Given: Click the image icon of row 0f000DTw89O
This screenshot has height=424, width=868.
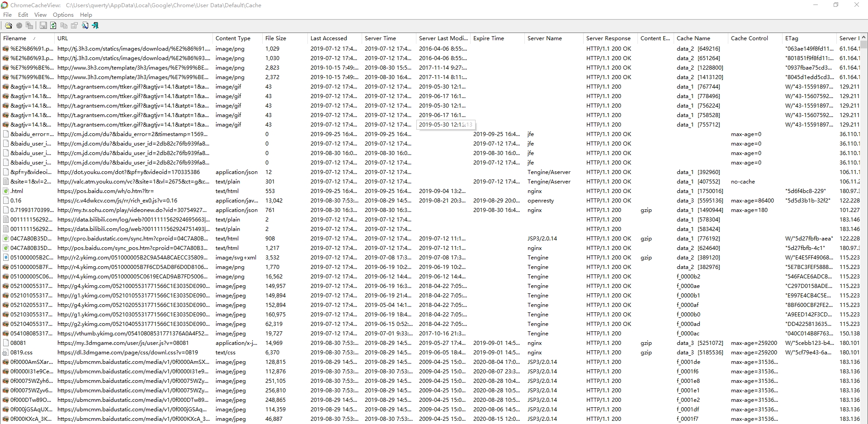Looking at the screenshot, I should tap(6, 400).
